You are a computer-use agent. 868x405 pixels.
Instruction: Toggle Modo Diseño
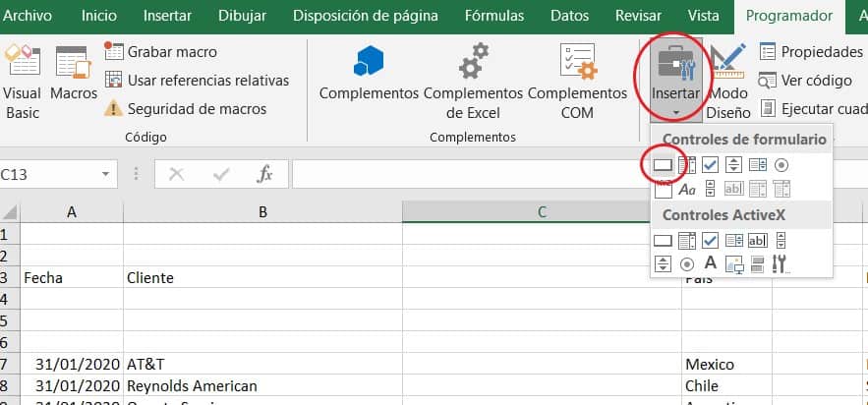pyautogui.click(x=728, y=82)
